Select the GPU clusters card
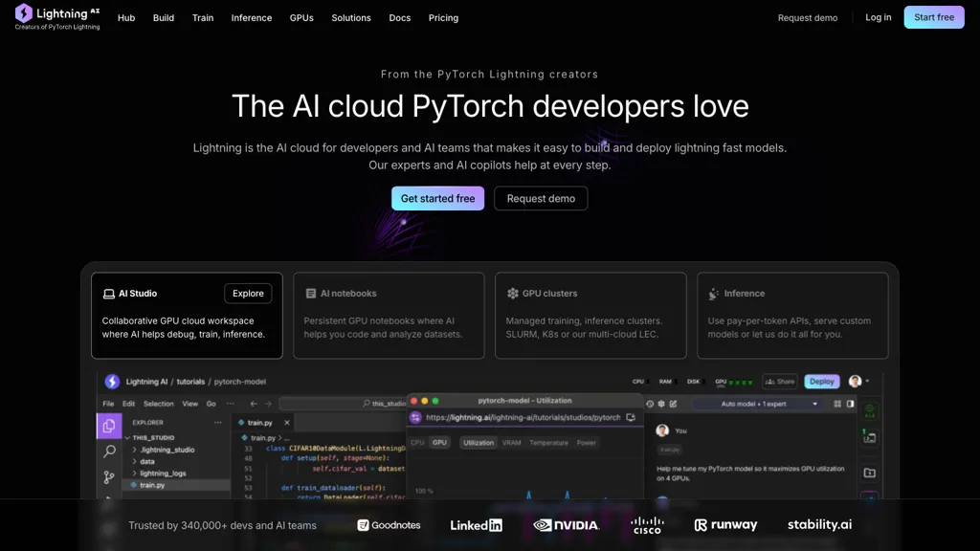The height and width of the screenshot is (551, 980). click(590, 316)
